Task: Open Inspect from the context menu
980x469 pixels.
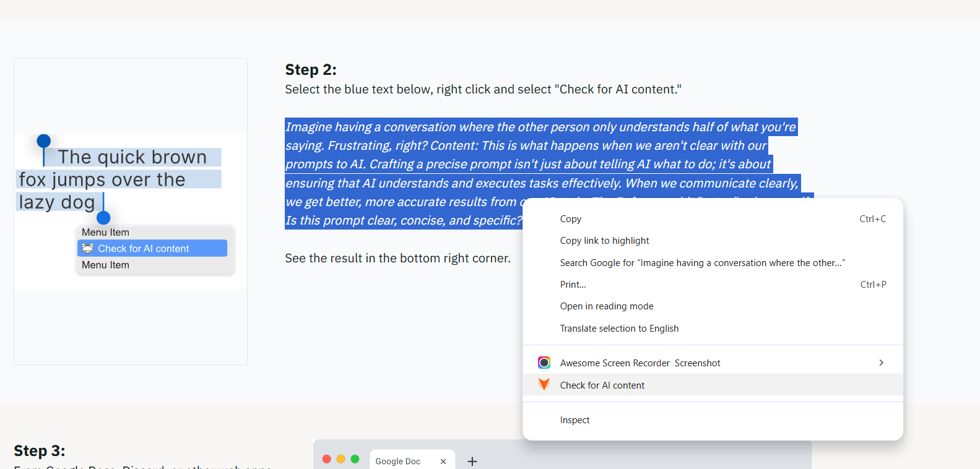Action: point(575,420)
